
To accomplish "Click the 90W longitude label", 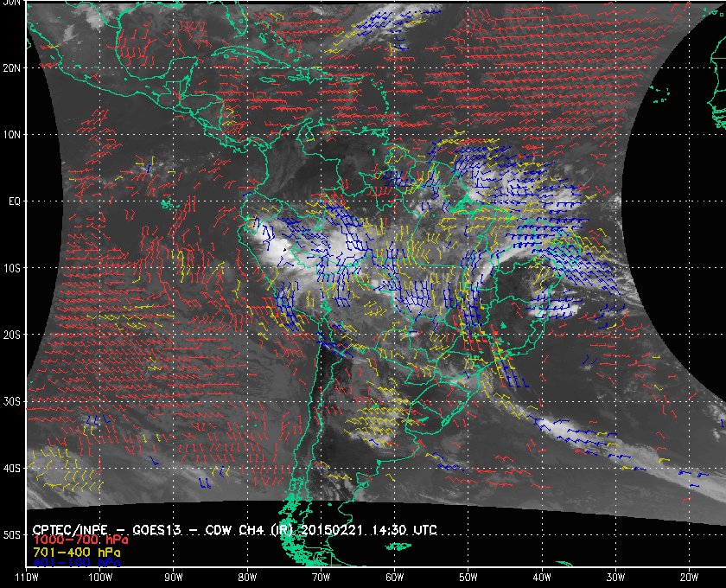I will click(174, 578).
